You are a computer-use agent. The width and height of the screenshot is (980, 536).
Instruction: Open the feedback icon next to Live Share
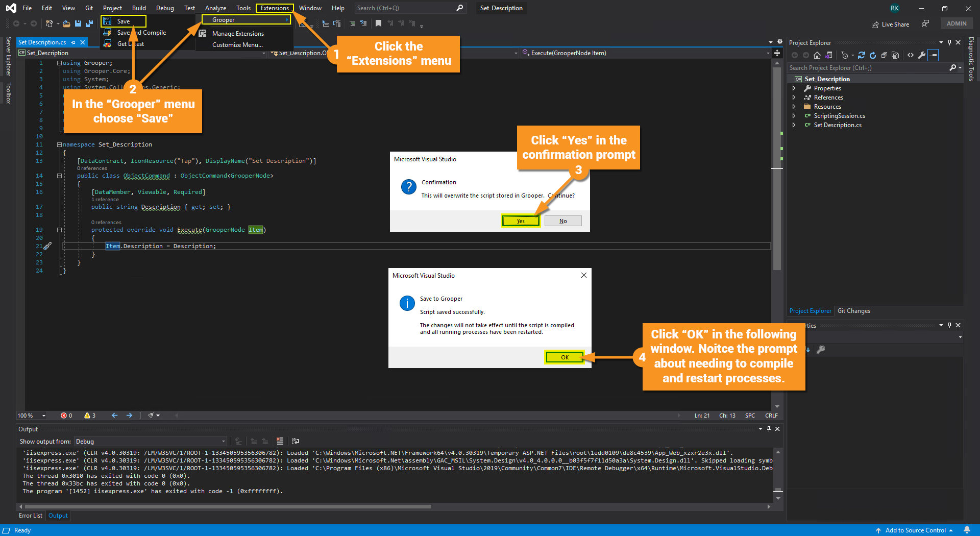[925, 24]
